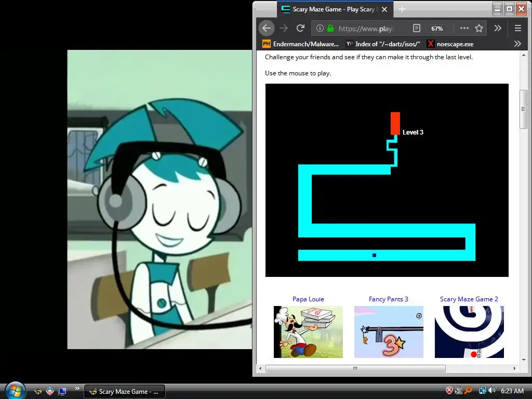The image size is (532, 399).
Task: Toggle reader view in address bar
Action: point(417,28)
